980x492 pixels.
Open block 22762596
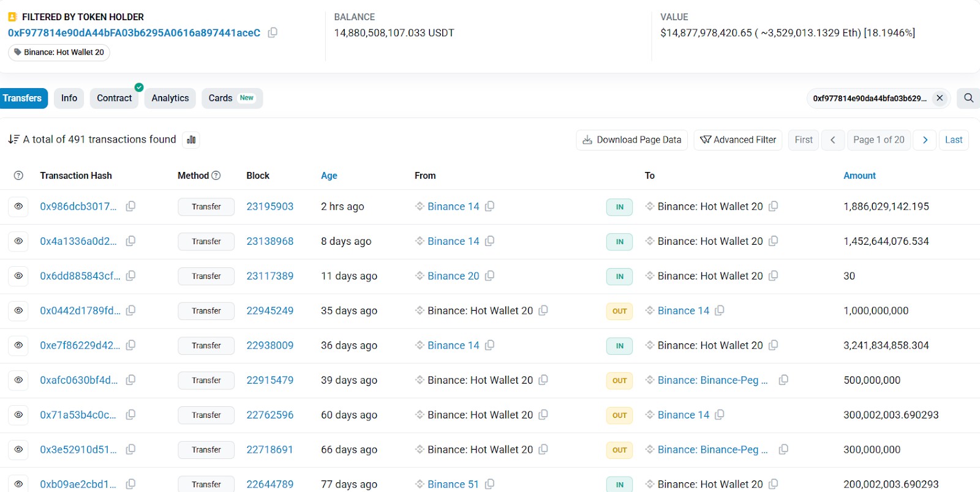[270, 415]
